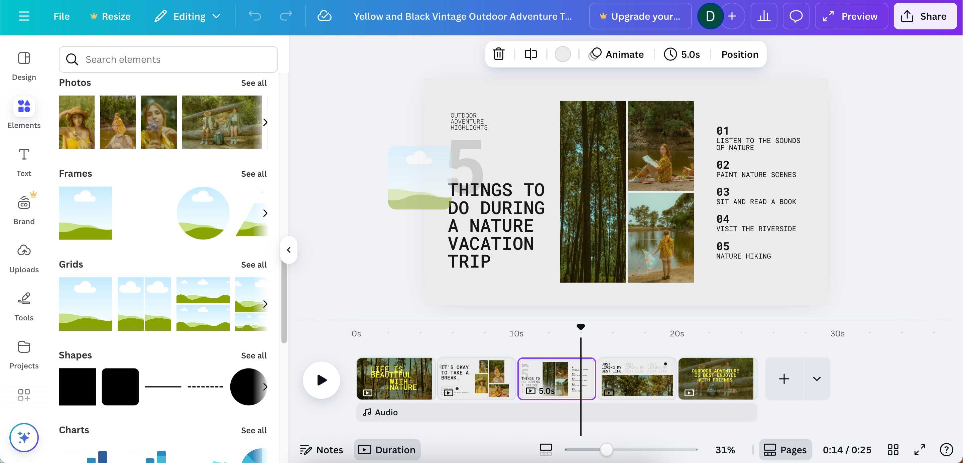
Task: Open the Canva AI sparkle assistant
Action: tap(24, 437)
